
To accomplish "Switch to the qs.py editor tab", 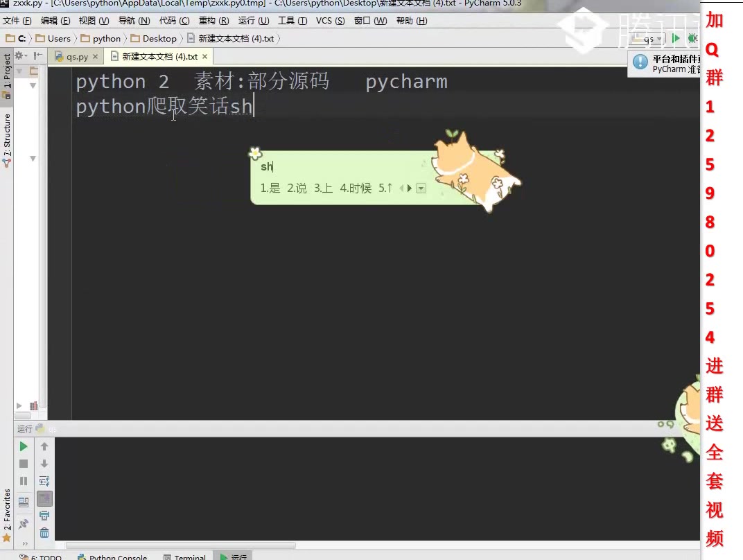I will coord(76,56).
